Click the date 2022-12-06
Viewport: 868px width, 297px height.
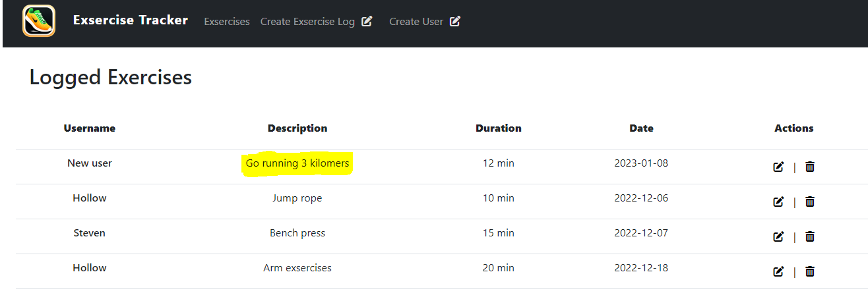point(641,198)
